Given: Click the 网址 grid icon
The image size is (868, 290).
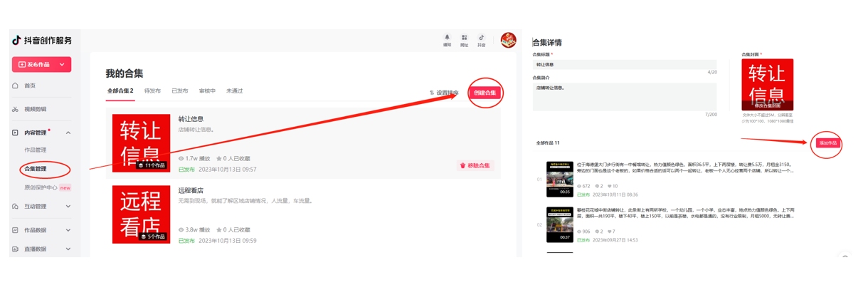Looking at the screenshot, I should [x=464, y=38].
